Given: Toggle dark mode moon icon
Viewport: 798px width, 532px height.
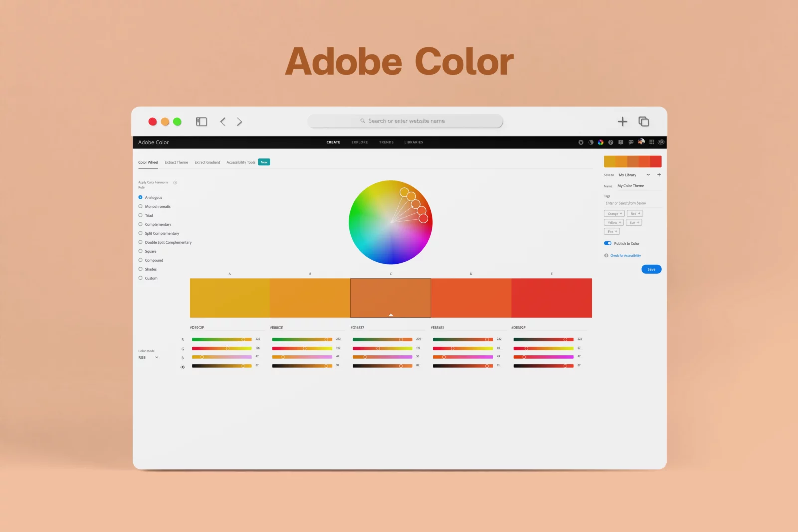Looking at the screenshot, I should tap(591, 142).
